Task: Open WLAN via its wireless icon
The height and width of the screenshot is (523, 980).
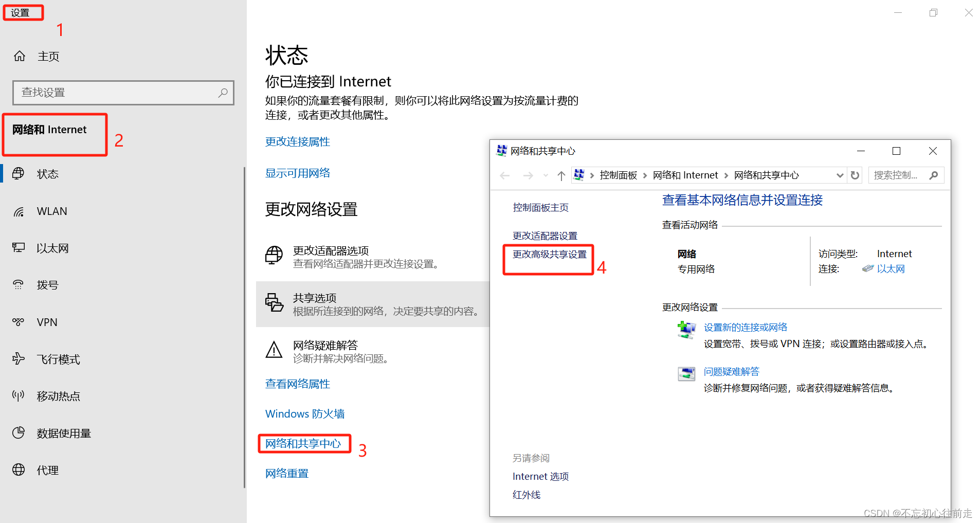Action: coord(19,211)
